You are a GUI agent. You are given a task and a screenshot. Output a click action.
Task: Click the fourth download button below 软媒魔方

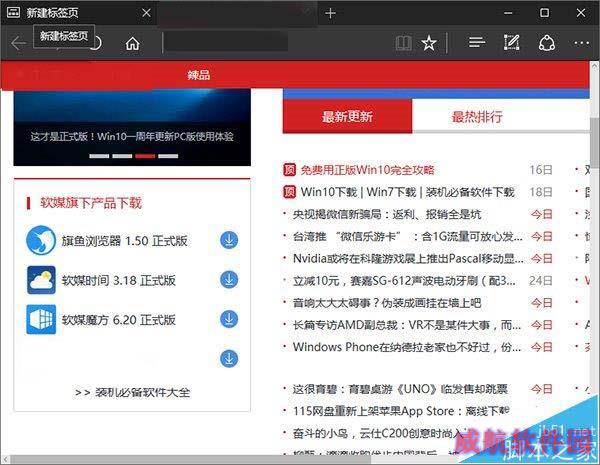[229, 359]
